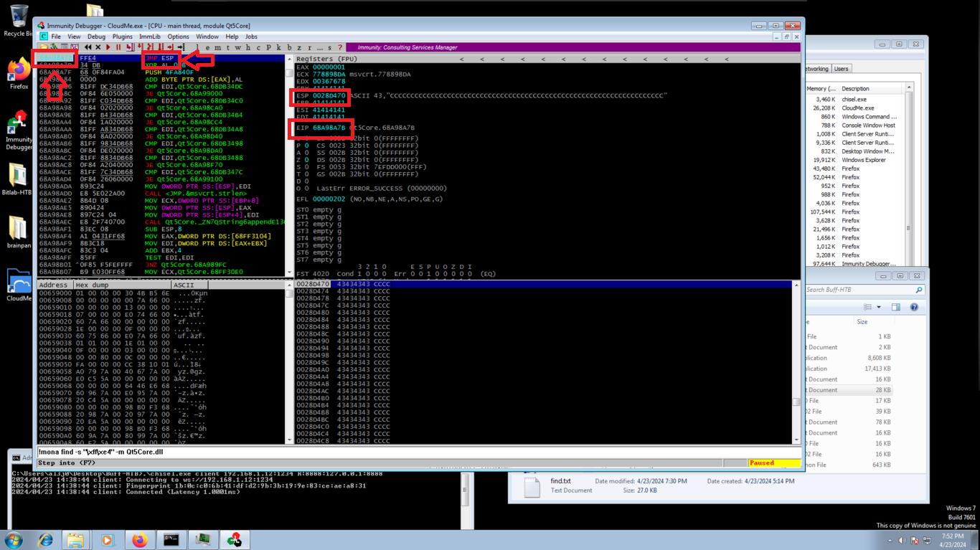The height and width of the screenshot is (550, 980).
Task: Show Patches with the P button
Action: tap(268, 47)
